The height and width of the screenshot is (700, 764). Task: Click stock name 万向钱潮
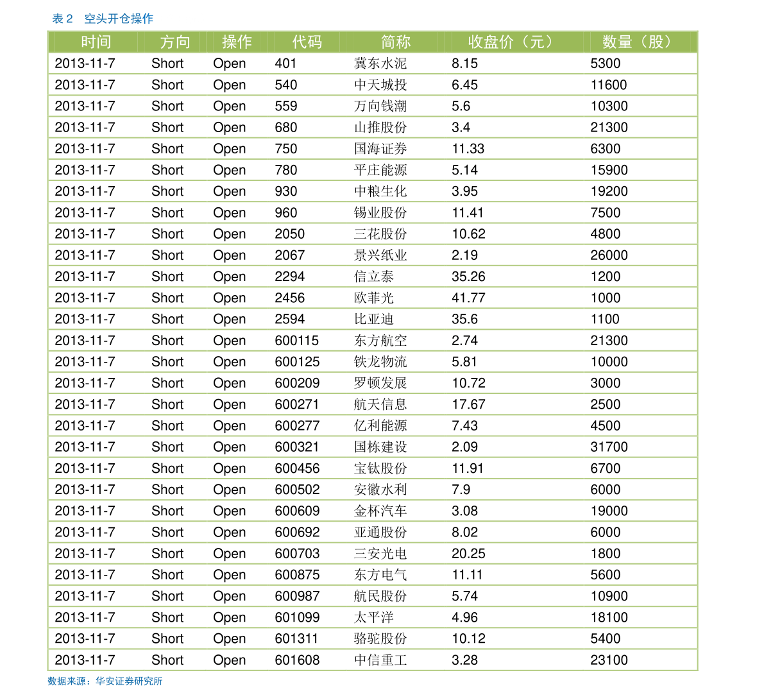(380, 107)
